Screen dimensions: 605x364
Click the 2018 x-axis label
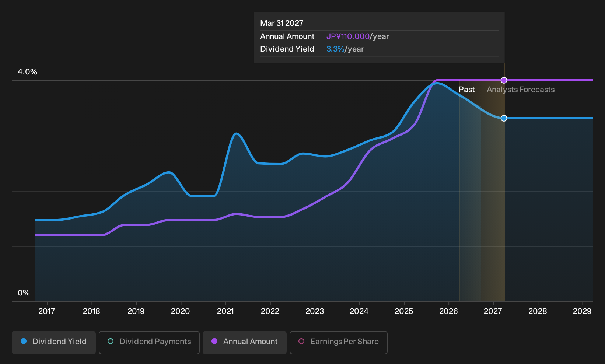[91, 311]
